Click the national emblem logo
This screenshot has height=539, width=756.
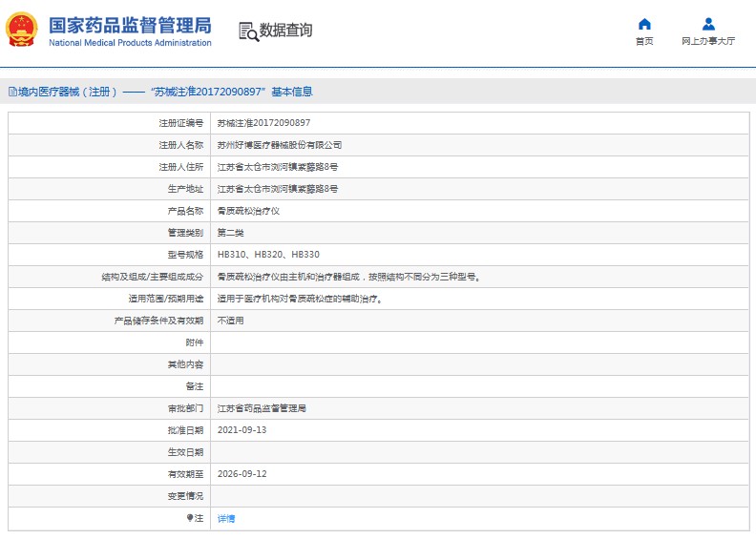(22, 30)
